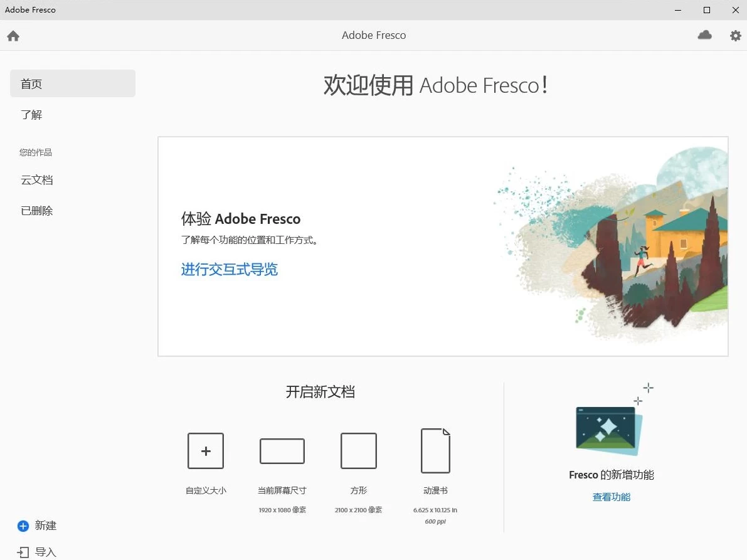The height and width of the screenshot is (560, 747).
Task: Open 已删除 deleted items
Action: point(37,211)
